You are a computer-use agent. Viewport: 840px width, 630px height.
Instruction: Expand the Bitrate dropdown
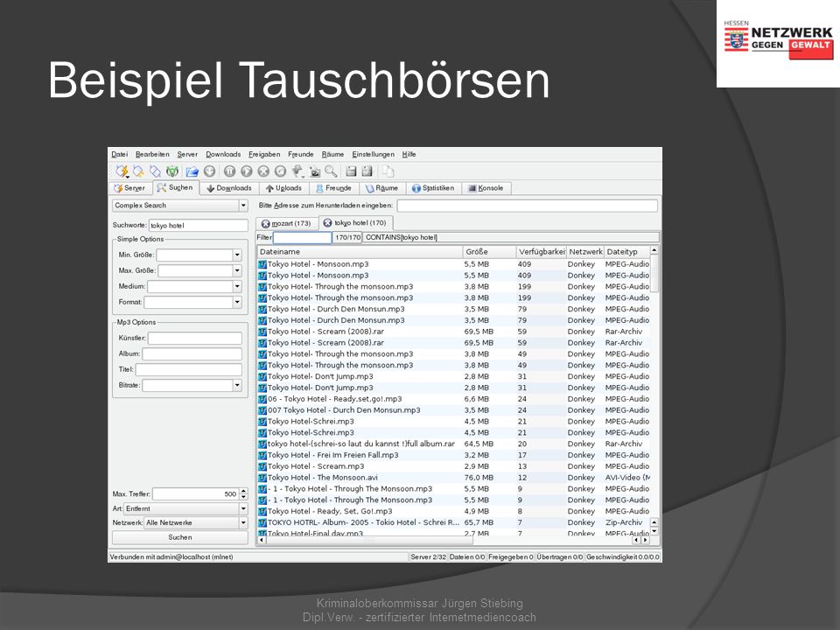237,386
